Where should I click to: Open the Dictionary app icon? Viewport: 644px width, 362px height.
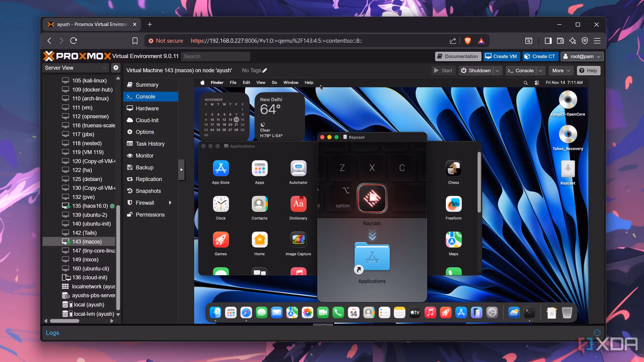[x=298, y=204]
